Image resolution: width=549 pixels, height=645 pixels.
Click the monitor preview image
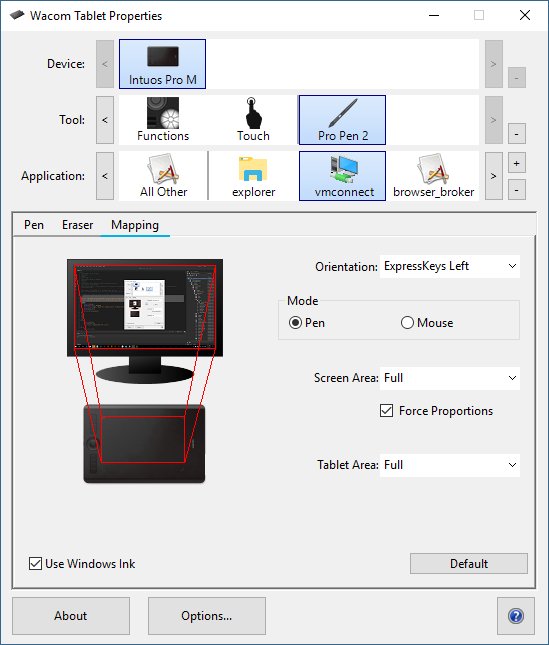point(145,321)
